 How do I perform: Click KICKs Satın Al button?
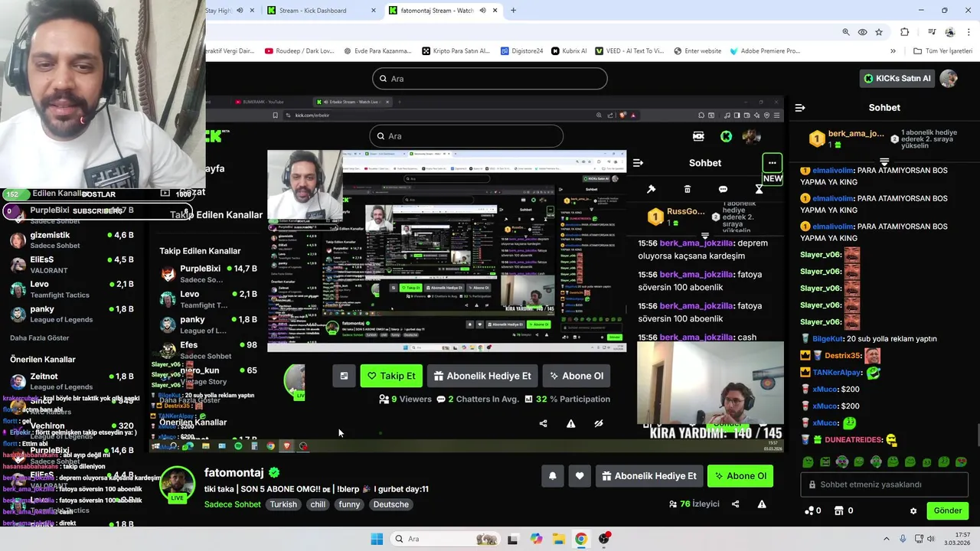897,78
